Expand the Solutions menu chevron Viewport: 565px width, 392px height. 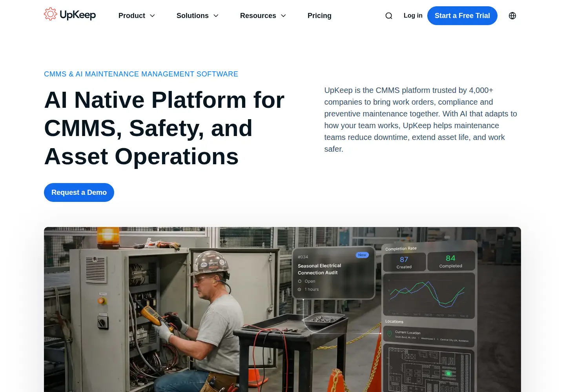216,16
